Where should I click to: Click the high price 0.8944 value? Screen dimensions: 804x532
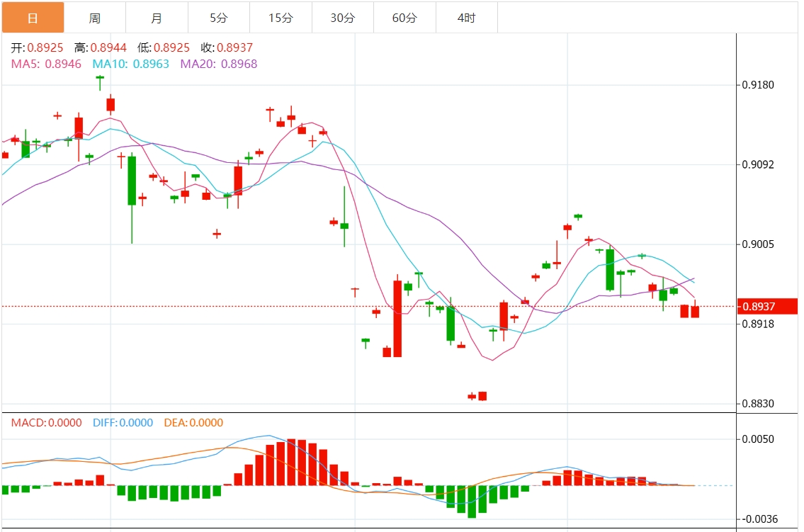coord(108,47)
